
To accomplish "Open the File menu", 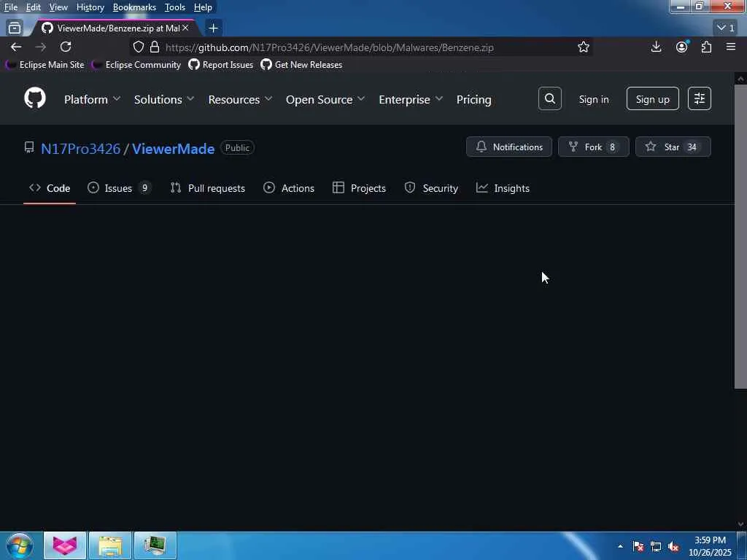I will click(x=10, y=7).
